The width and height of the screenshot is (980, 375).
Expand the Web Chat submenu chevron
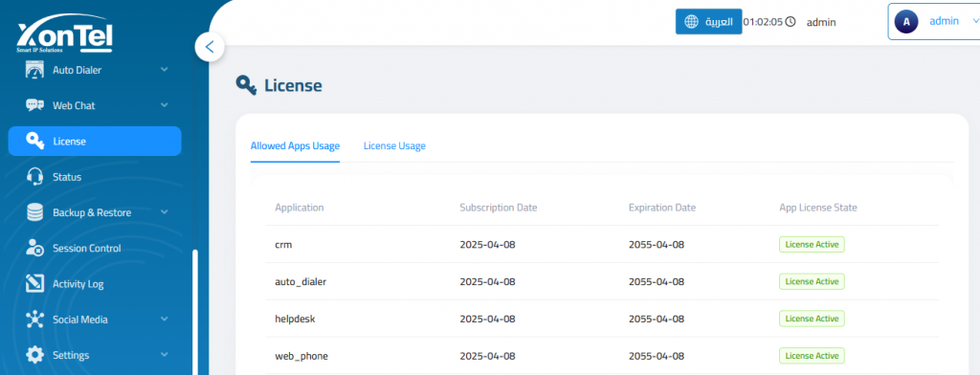click(165, 105)
